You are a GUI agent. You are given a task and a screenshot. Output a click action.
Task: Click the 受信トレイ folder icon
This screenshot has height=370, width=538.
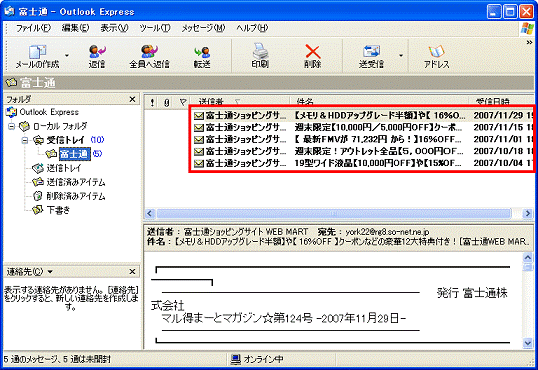click(x=38, y=140)
